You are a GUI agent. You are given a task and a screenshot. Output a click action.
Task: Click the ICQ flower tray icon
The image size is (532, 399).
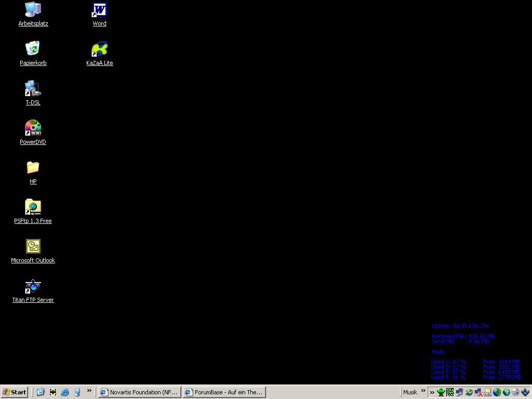[x=450, y=392]
